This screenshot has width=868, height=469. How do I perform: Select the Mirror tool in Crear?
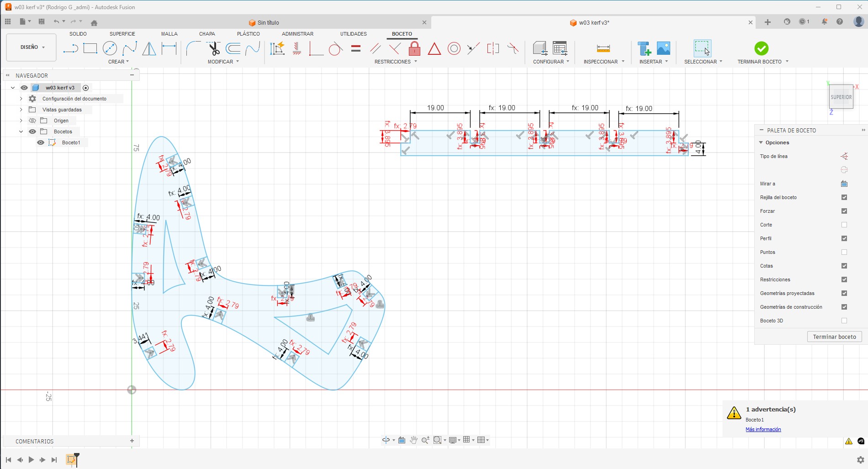(149, 48)
